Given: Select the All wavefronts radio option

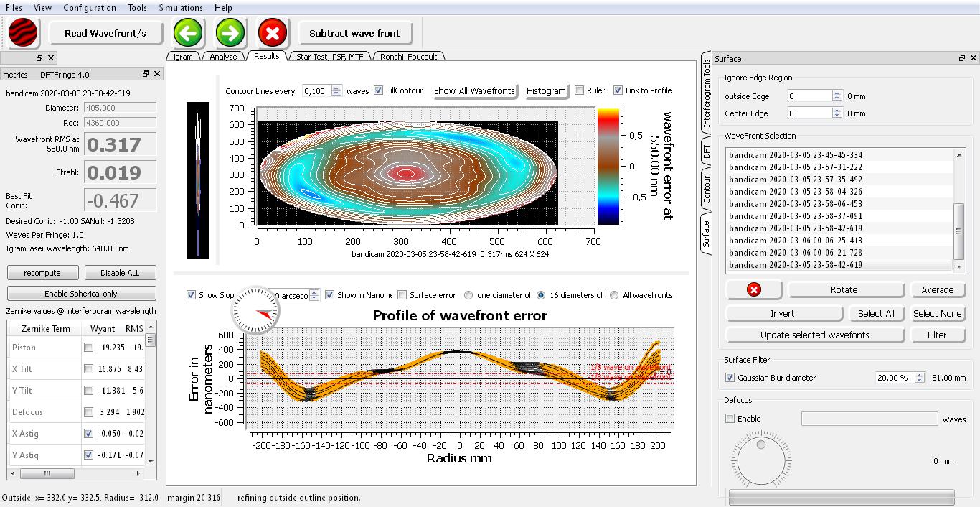Looking at the screenshot, I should pos(614,295).
